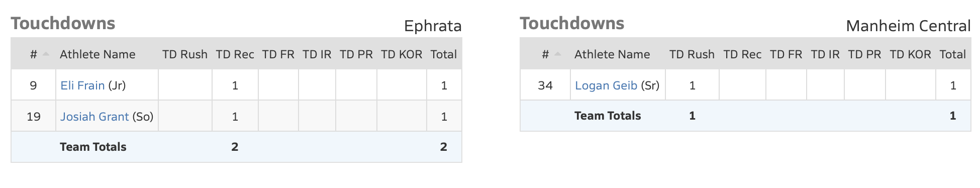
Task: Open Logan Geib athlete profile
Action: pyautogui.click(x=606, y=85)
